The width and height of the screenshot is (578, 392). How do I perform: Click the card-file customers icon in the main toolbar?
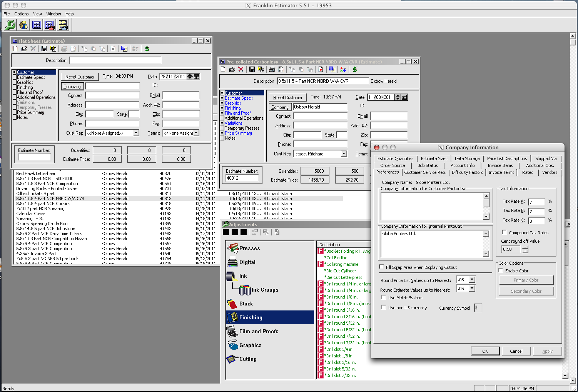coord(23,25)
